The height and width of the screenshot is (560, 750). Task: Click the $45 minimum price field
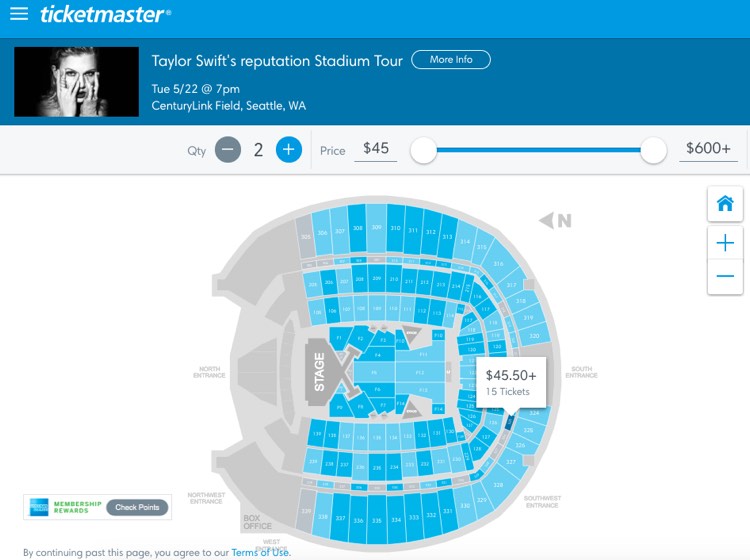(375, 149)
